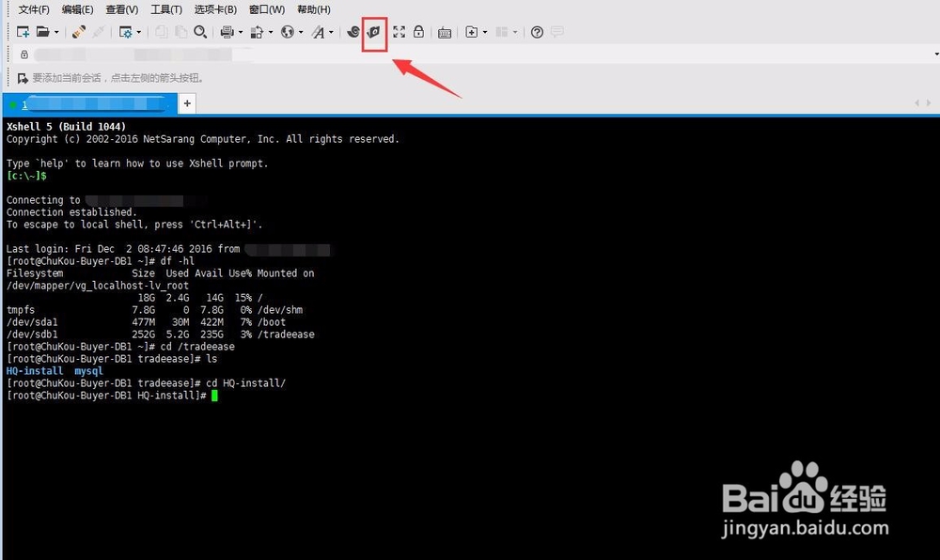Open session properties gear icon
Image resolution: width=940 pixels, height=560 pixels.
point(125,32)
